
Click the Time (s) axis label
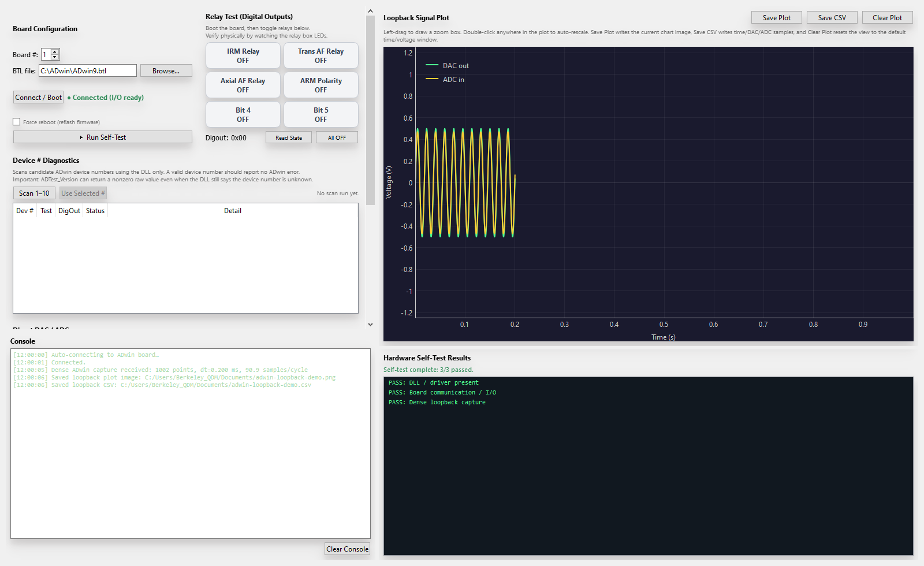[664, 337]
